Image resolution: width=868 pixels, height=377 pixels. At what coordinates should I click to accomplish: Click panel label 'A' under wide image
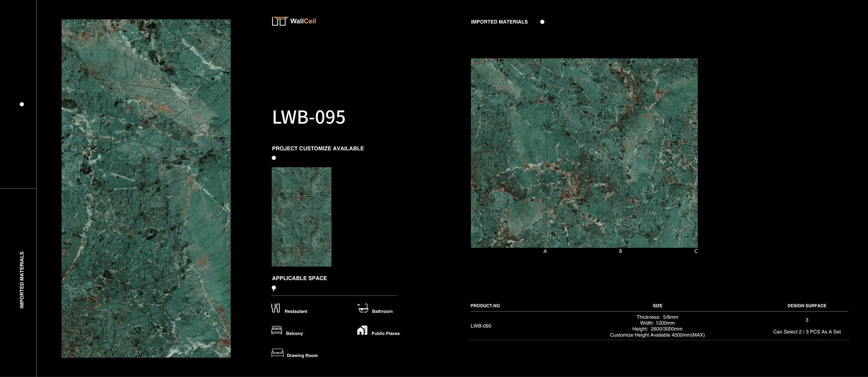tap(545, 251)
